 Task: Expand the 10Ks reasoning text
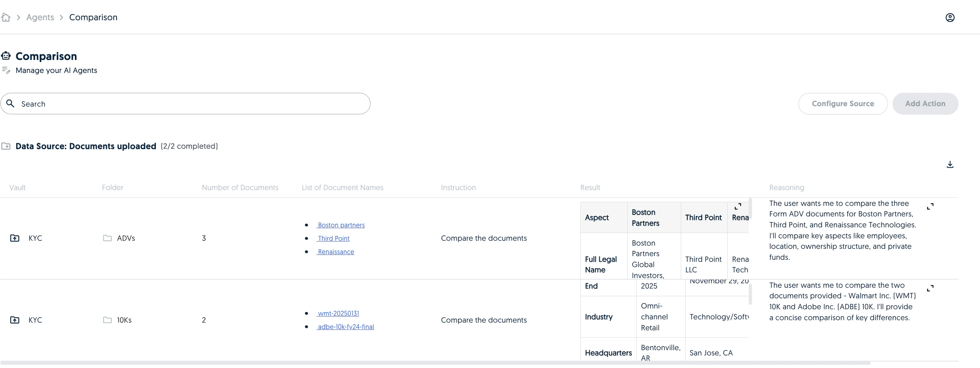[x=930, y=288]
